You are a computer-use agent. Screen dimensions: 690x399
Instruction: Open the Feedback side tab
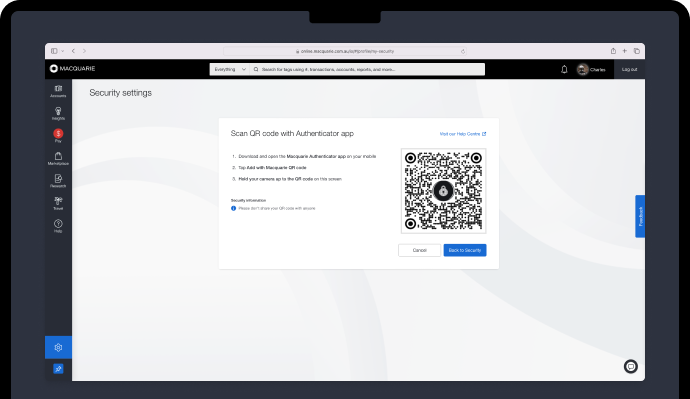pyautogui.click(x=640, y=216)
